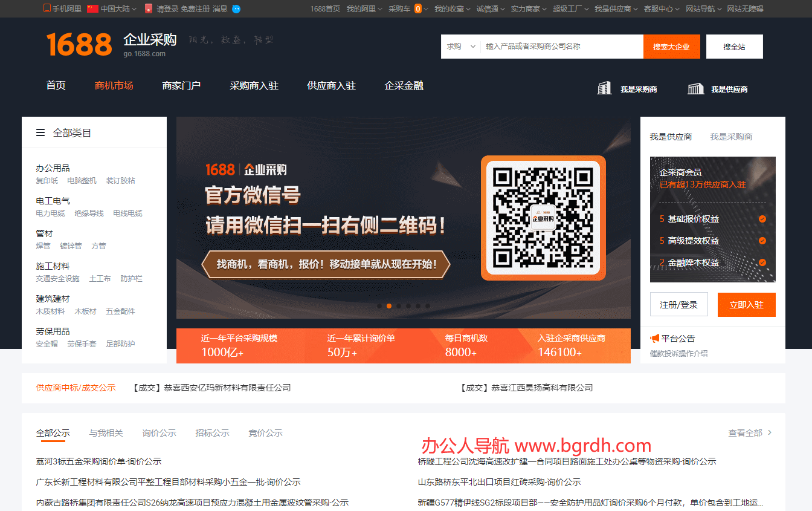This screenshot has height=511, width=812.
Task: Click the blue chat mascot icon
Action: [x=236, y=8]
